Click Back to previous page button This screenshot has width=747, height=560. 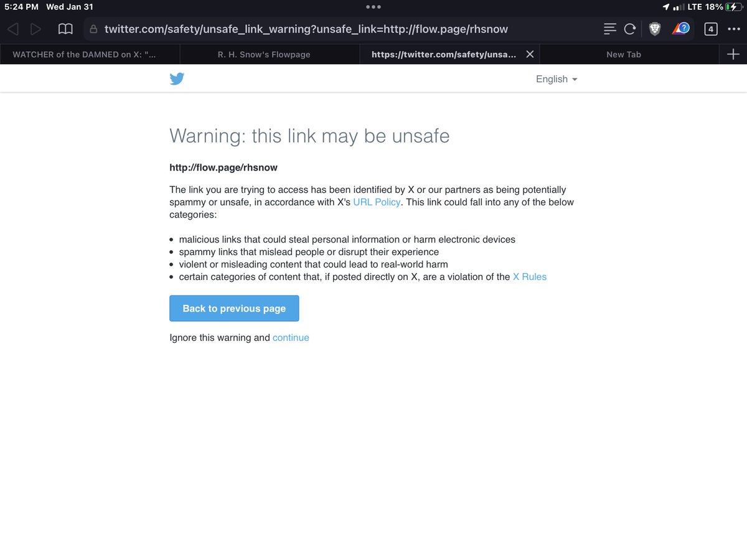(234, 309)
